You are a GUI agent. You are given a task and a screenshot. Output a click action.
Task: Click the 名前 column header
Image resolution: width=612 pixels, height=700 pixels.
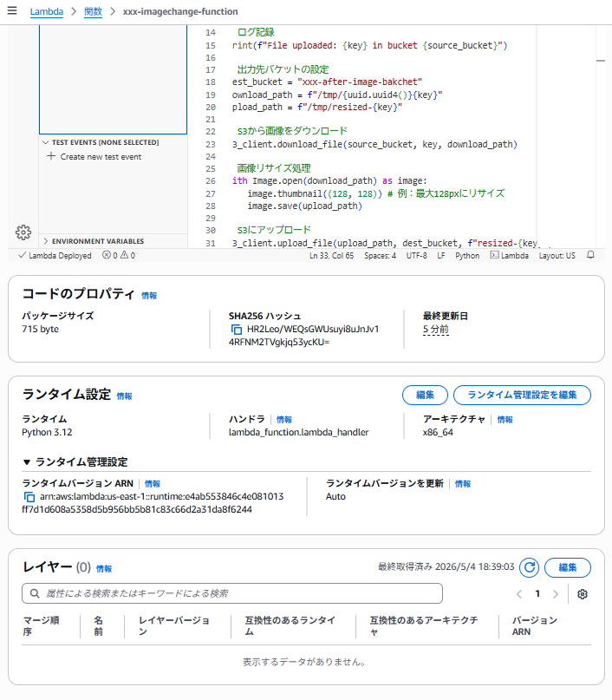[98, 626]
